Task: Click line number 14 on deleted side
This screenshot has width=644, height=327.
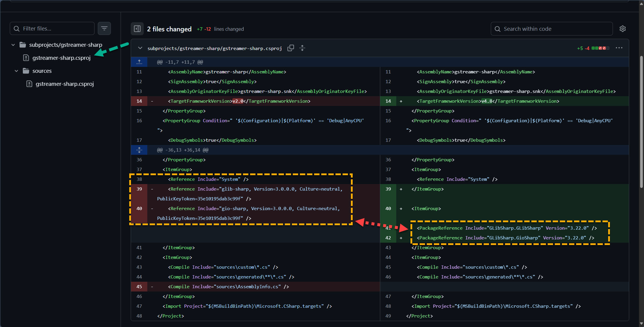Action: pos(139,101)
